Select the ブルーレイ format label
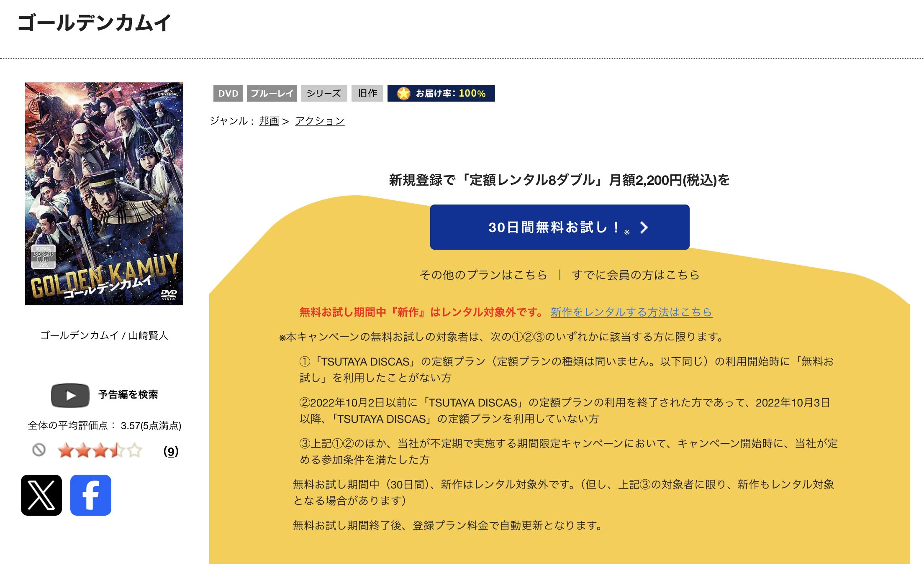 272,93
